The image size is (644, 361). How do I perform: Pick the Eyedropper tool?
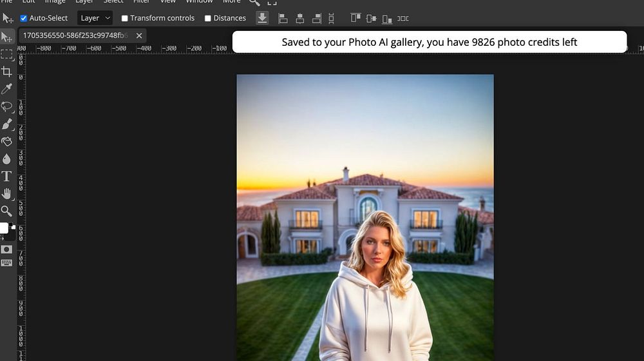click(x=7, y=89)
